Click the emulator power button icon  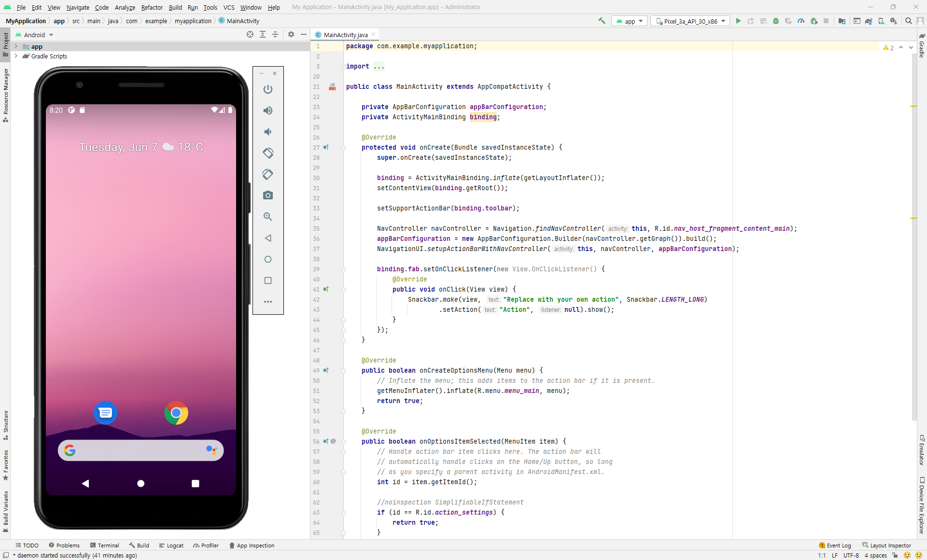tap(268, 89)
